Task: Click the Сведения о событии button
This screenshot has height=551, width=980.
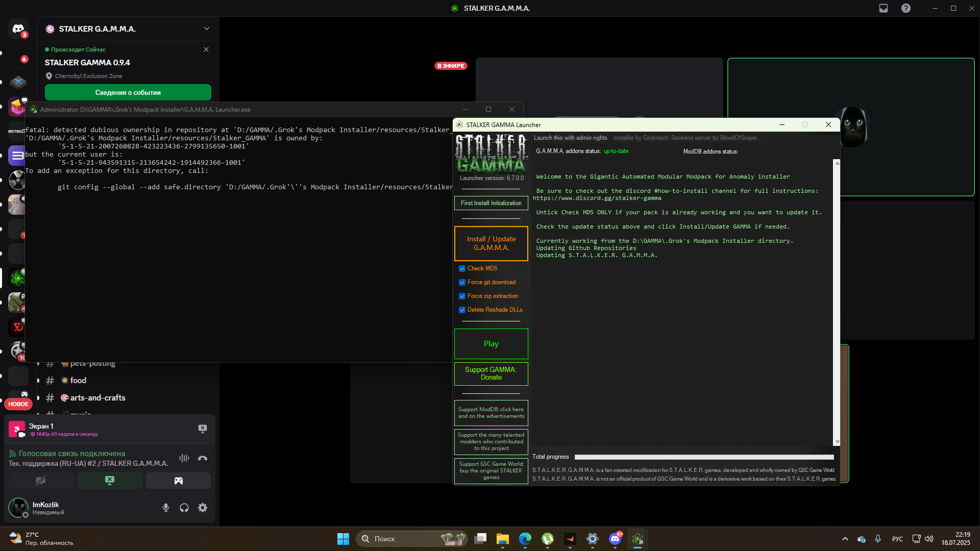Action: [x=128, y=92]
